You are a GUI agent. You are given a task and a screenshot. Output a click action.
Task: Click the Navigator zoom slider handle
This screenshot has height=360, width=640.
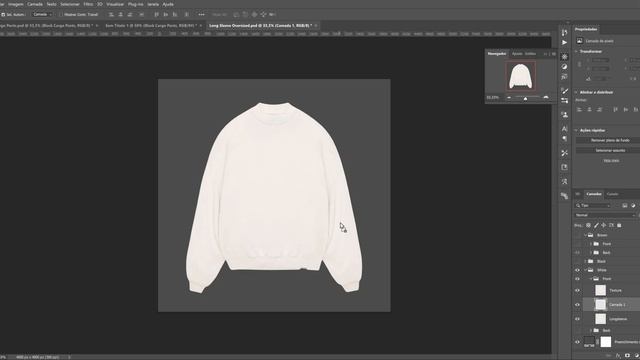pos(525,98)
